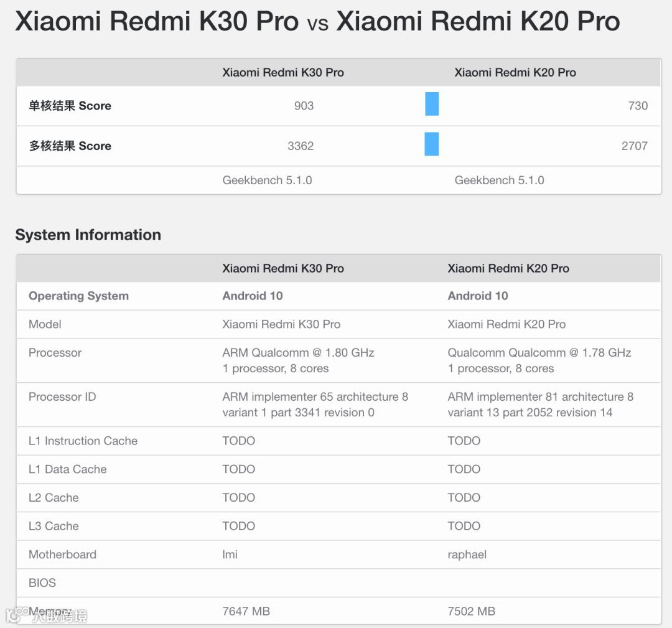
Task: Click Model value Xiaomi Redmi K20 Pro
Action: [x=506, y=324]
